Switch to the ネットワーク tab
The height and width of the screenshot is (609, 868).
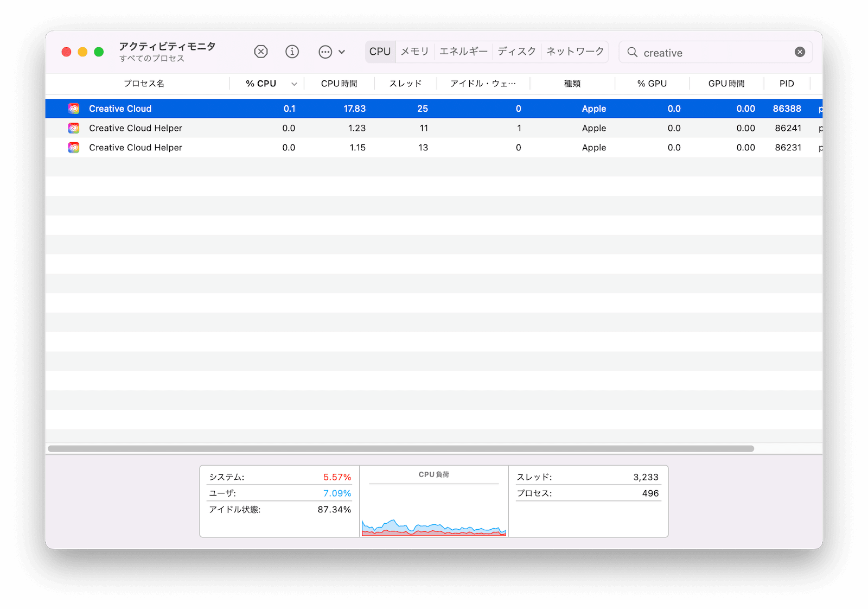tap(575, 52)
